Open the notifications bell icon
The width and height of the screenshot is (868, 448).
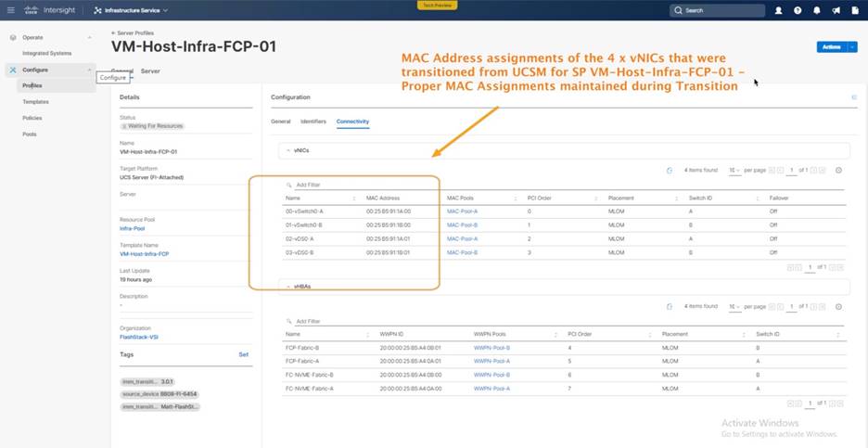817,10
